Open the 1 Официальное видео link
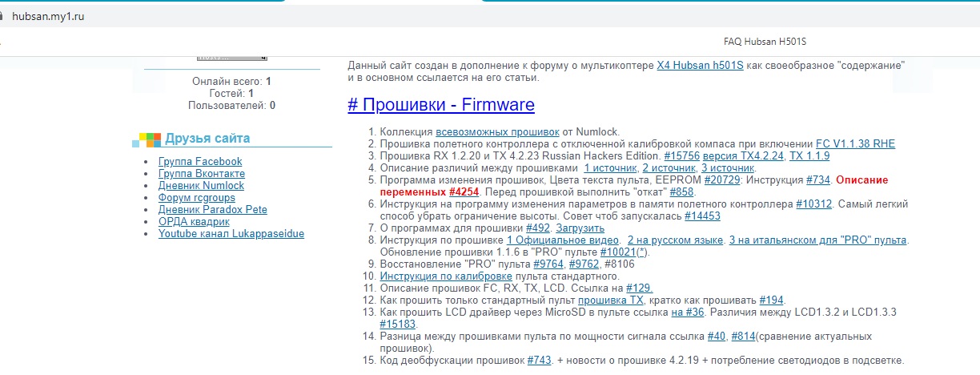Viewport: 980px width, 375px height. [x=563, y=240]
